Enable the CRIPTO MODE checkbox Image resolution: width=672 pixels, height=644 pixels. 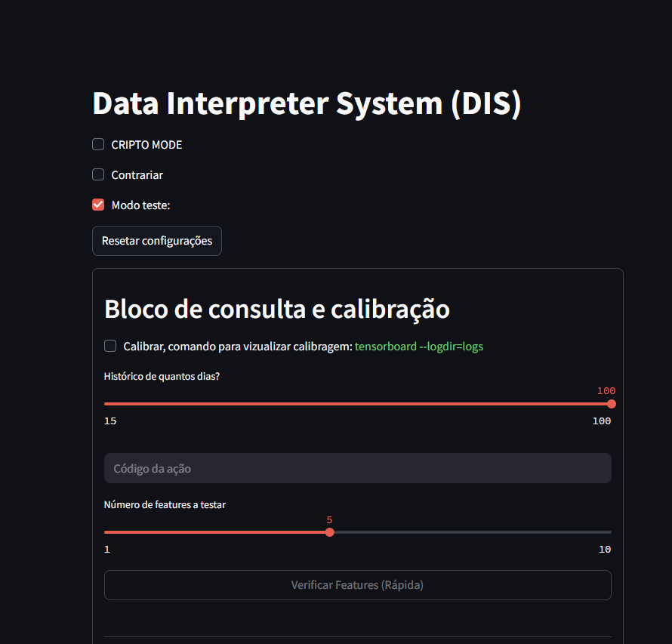tap(98, 145)
